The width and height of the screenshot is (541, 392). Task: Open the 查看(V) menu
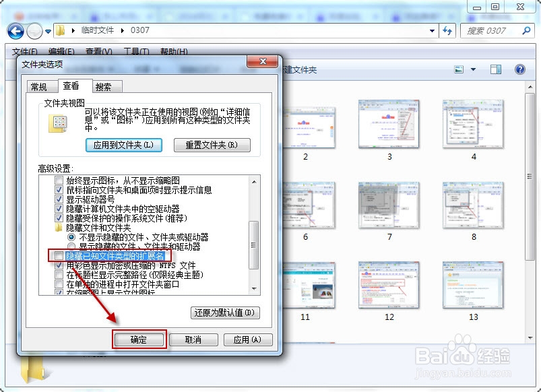tap(98, 51)
